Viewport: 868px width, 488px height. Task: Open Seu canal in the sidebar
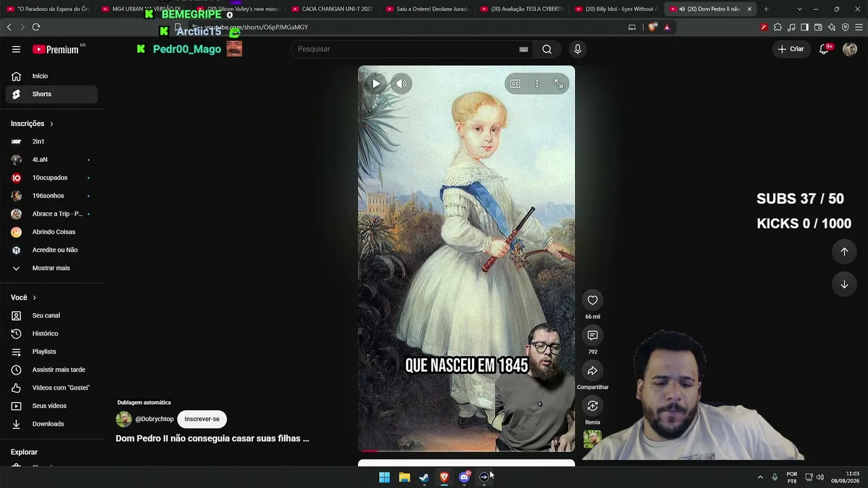[52, 315]
